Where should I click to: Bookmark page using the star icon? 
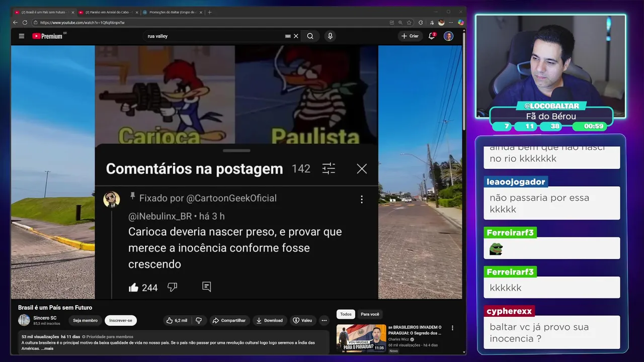tap(409, 23)
